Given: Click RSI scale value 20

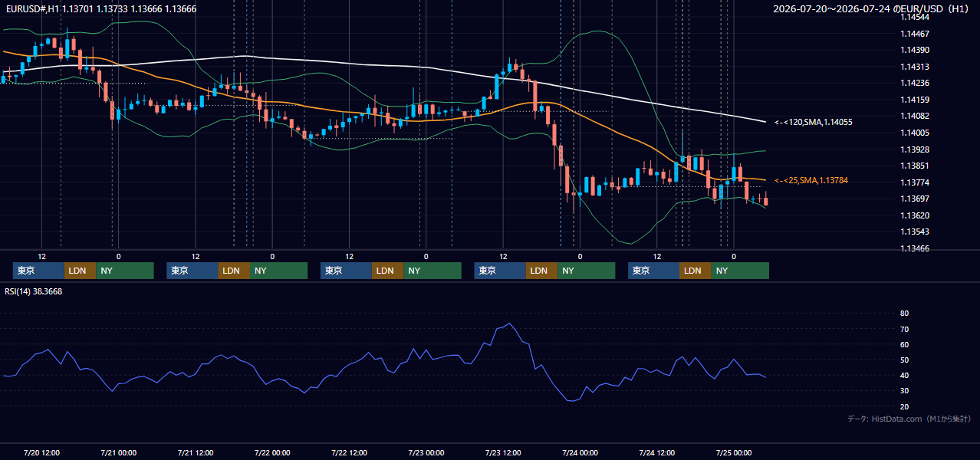Looking at the screenshot, I should [x=904, y=406].
